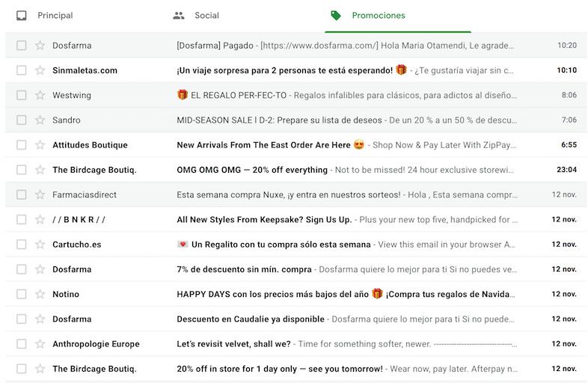Click the 23:04 timestamp
Screen dimensions: 588x383
click(566, 170)
